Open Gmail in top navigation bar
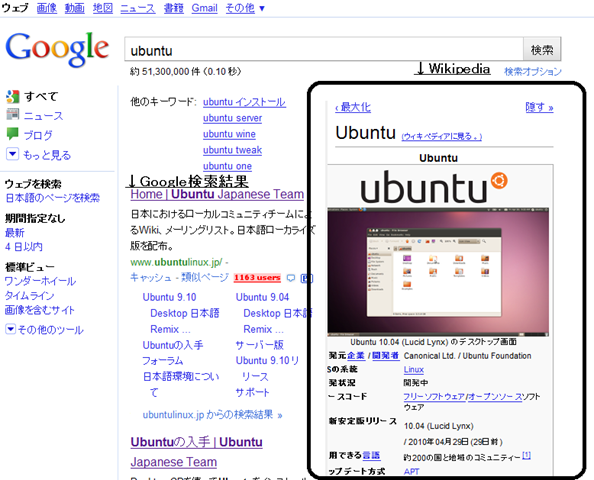The width and height of the screenshot is (594, 480). (205, 8)
